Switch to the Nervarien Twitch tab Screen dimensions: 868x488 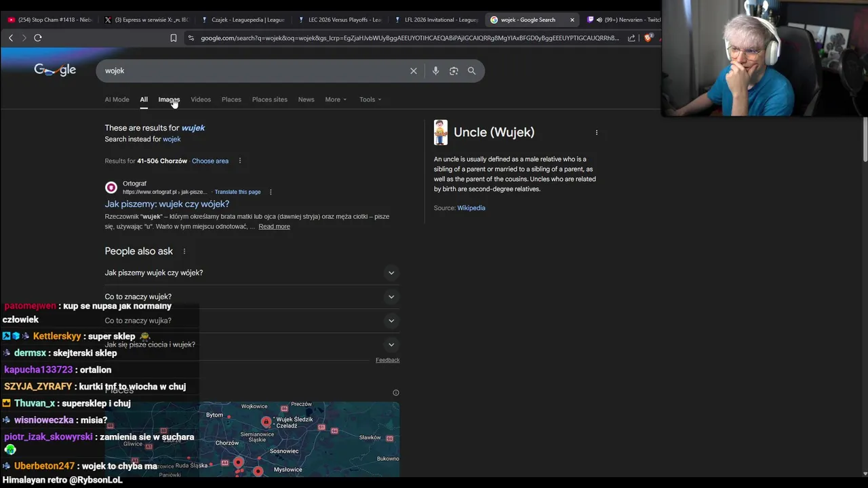point(623,20)
